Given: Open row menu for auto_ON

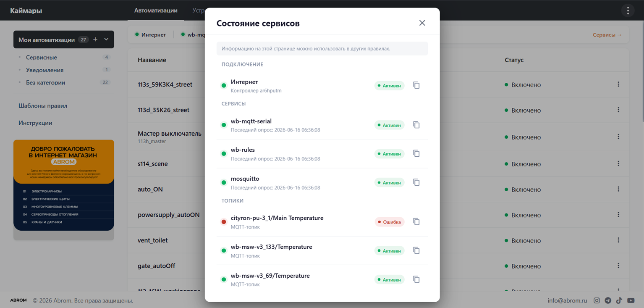Looking at the screenshot, I should pyautogui.click(x=618, y=190).
